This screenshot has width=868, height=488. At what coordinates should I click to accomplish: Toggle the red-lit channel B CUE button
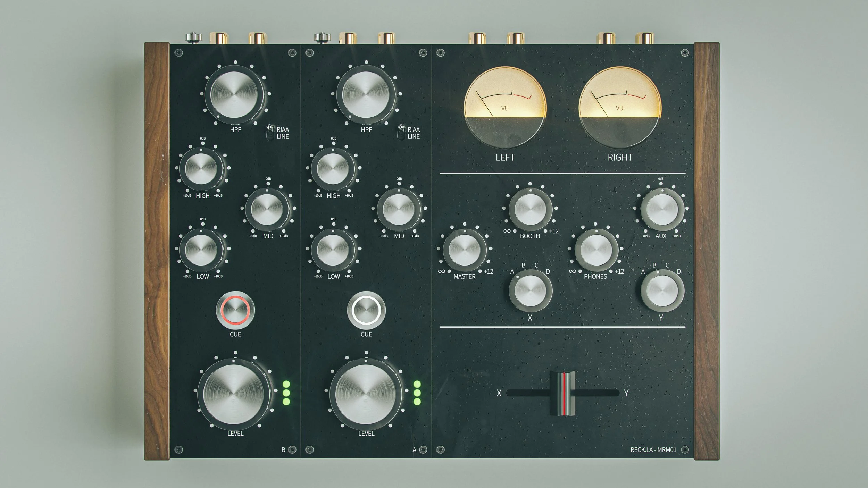235,310
